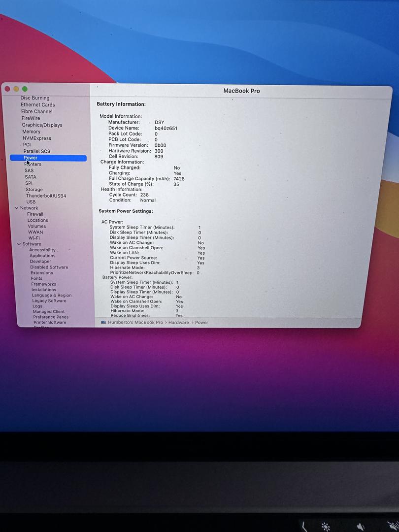The height and width of the screenshot is (532, 399).
Task: Collapse the Software section chevron
Action: pyautogui.click(x=19, y=244)
